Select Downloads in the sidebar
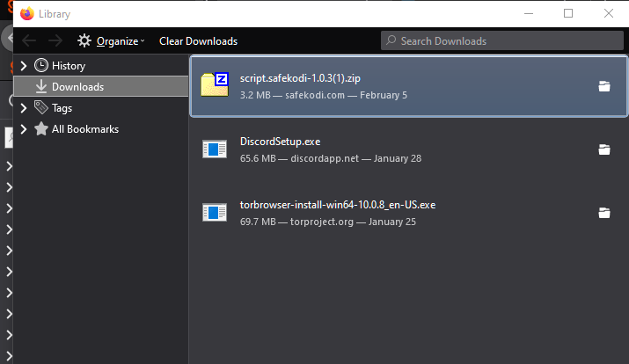The image size is (629, 364). click(101, 86)
